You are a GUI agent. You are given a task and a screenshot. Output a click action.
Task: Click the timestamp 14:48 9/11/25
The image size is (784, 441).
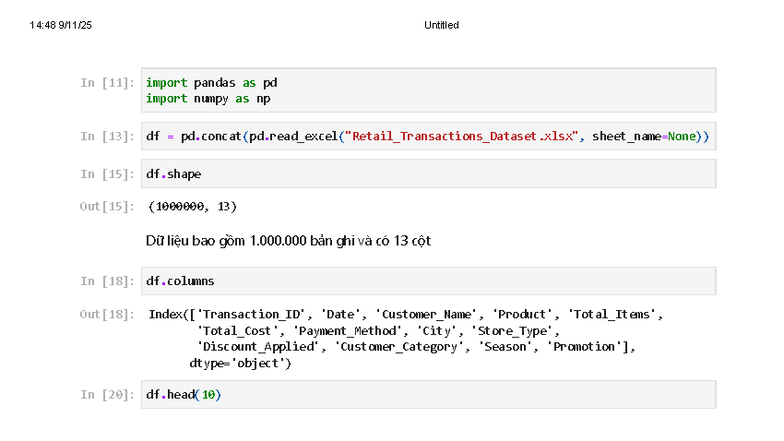pos(60,25)
